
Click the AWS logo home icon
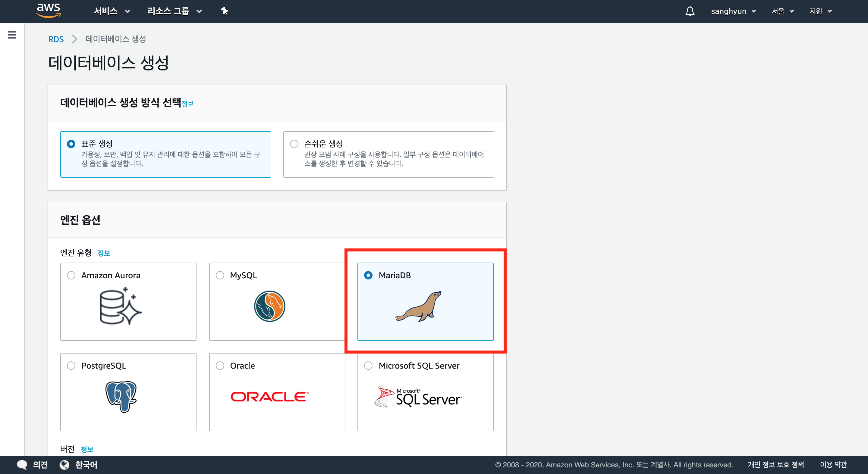pos(49,11)
